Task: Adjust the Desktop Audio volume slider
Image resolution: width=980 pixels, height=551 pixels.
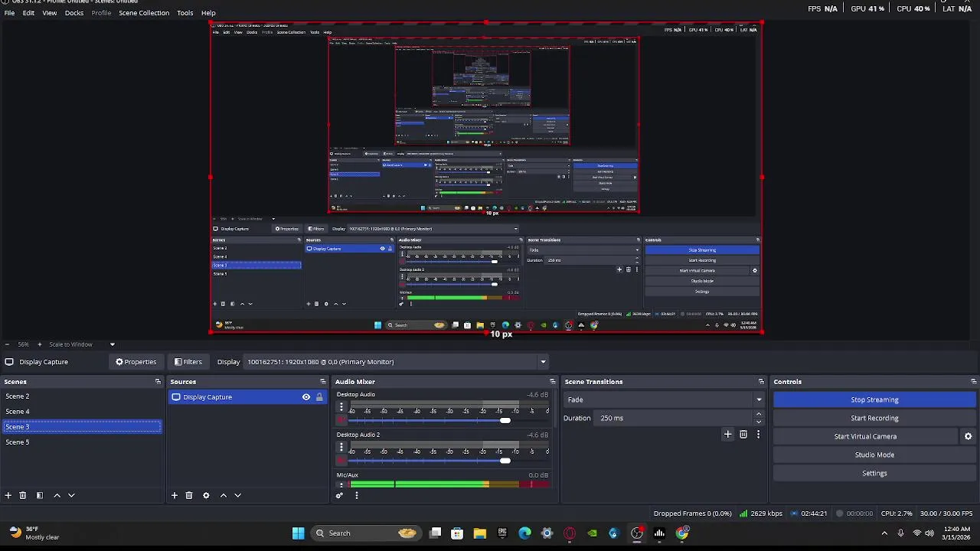Action: coord(505,420)
